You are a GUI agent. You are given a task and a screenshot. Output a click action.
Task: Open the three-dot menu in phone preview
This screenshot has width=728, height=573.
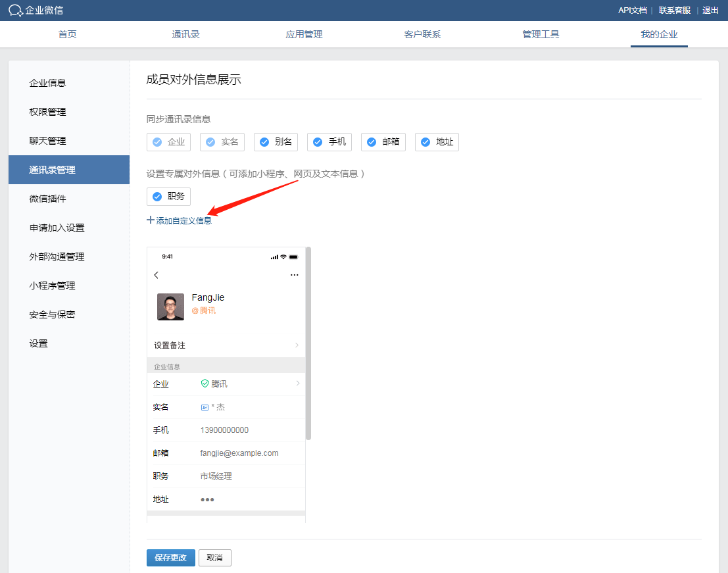[295, 275]
